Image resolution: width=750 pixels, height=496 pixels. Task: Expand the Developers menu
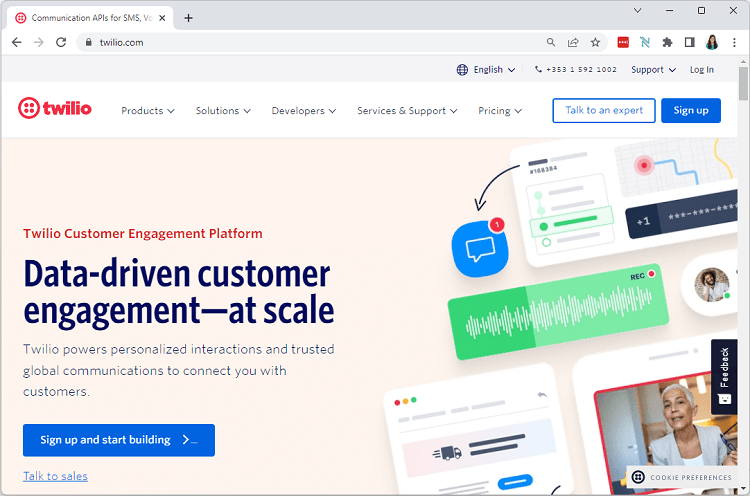tap(304, 110)
